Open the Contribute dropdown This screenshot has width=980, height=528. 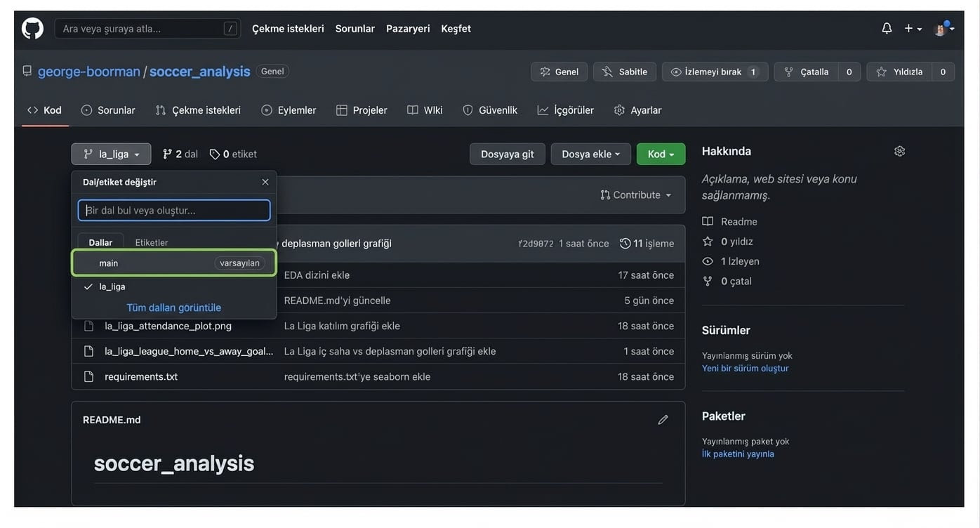636,194
